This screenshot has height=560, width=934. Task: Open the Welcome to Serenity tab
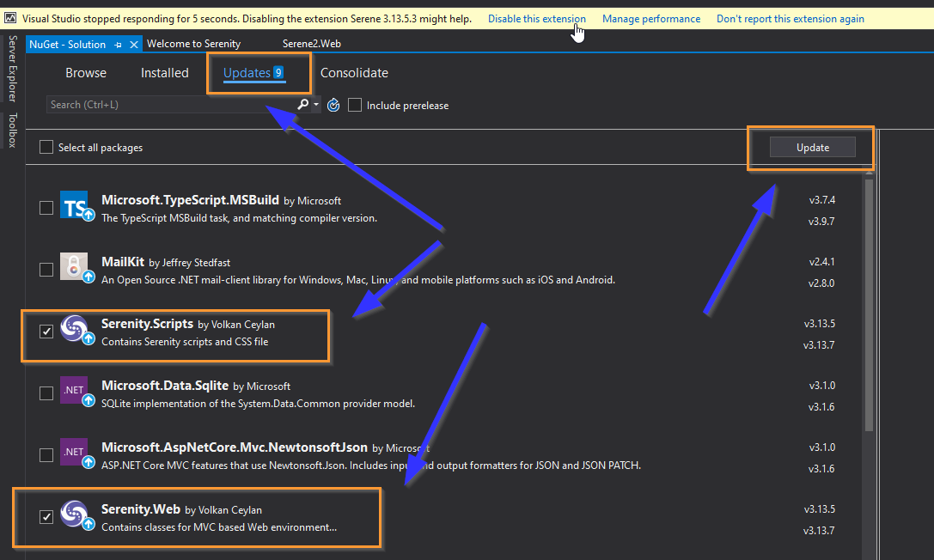point(193,44)
